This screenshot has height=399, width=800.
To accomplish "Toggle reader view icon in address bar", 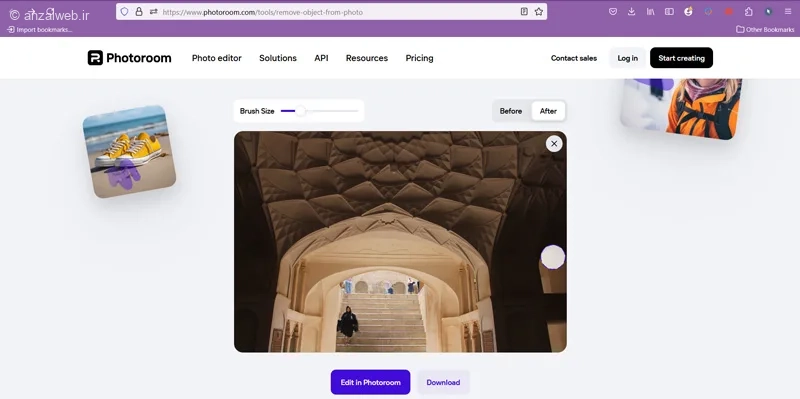I will pos(524,12).
